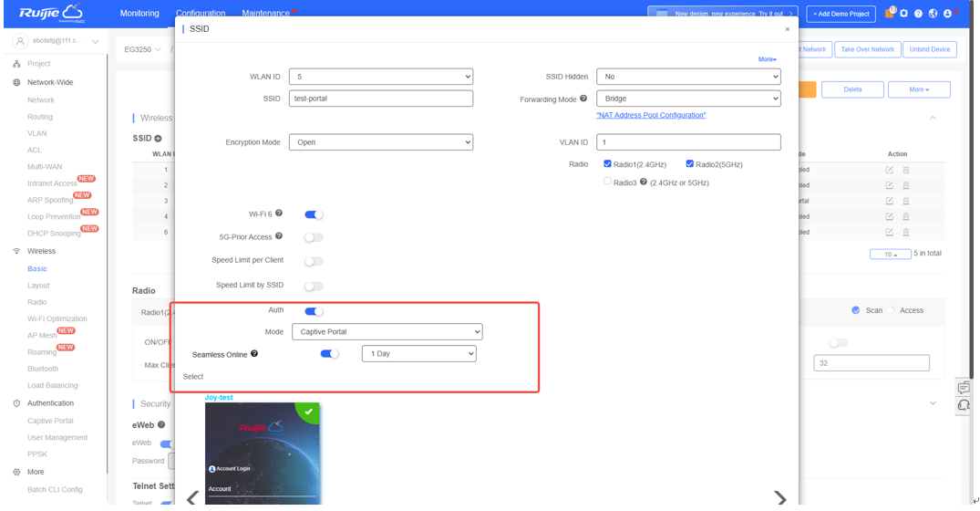The width and height of the screenshot is (980, 511).
Task: Open the NAT Address Pool Configuration link
Action: [x=651, y=115]
